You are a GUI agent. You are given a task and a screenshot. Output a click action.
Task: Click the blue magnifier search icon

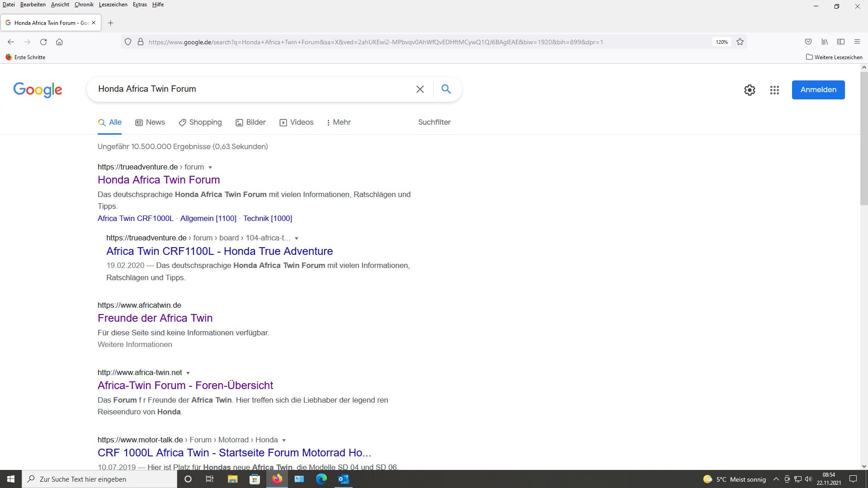coord(446,89)
